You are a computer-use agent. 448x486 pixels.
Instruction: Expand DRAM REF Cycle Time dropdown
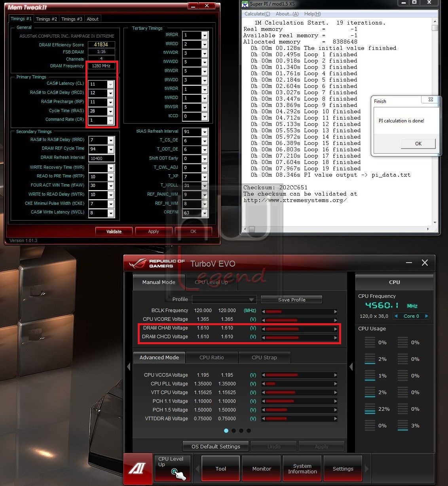[x=111, y=149]
